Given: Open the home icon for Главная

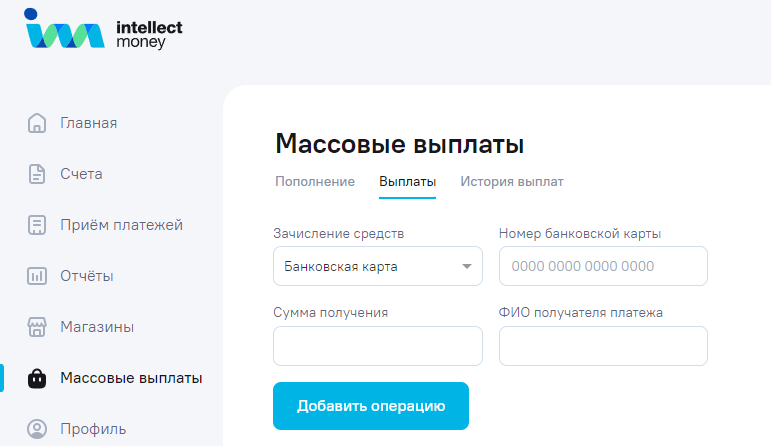Looking at the screenshot, I should point(37,124).
